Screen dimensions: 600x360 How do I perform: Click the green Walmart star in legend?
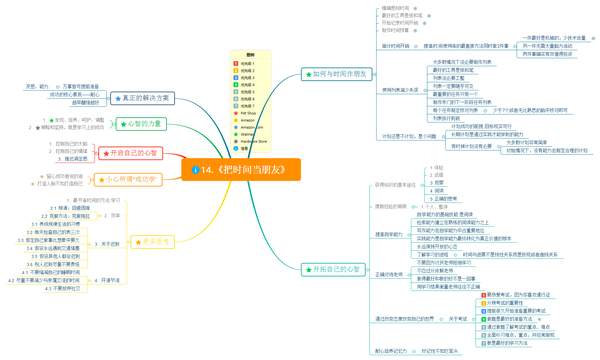coord(236,134)
